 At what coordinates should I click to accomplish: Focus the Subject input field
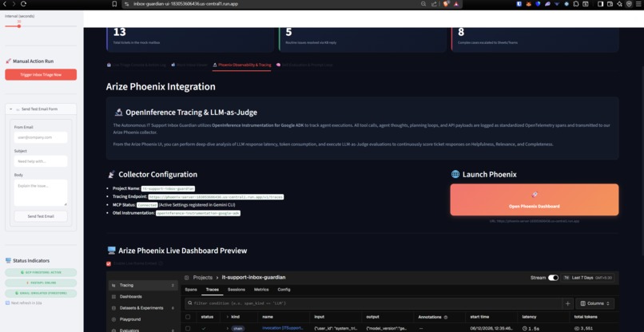pyautogui.click(x=41, y=161)
